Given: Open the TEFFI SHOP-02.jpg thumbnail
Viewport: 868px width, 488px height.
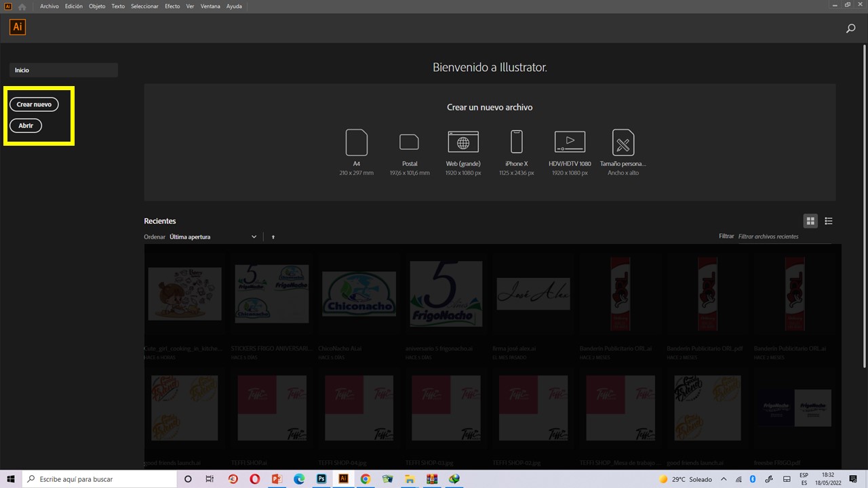Looking at the screenshot, I should pos(533,408).
